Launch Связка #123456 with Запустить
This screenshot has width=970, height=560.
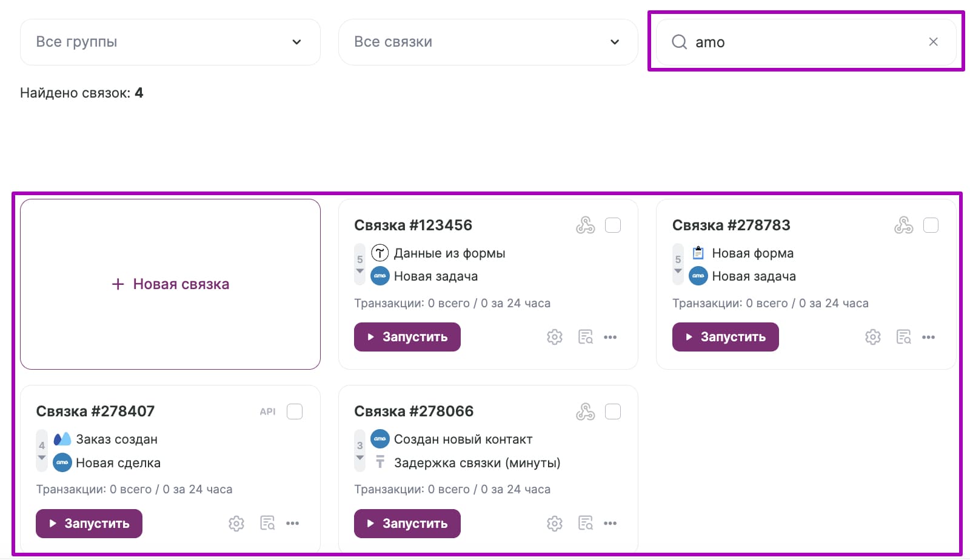(x=407, y=337)
